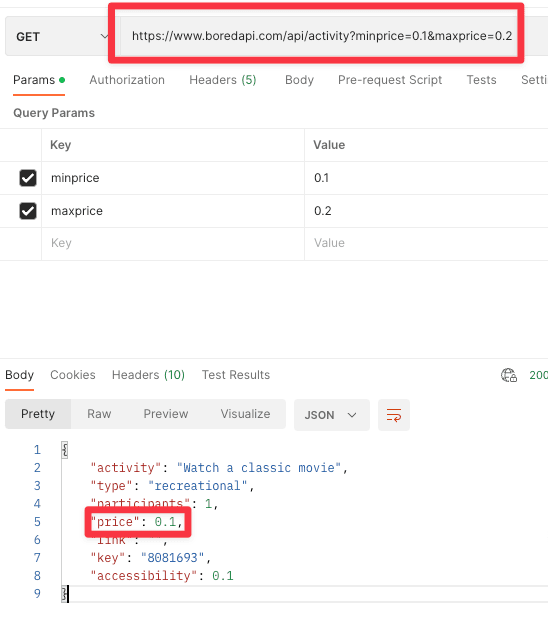548x633 pixels.
Task: Click the "recreational" type value
Action: 197,486
